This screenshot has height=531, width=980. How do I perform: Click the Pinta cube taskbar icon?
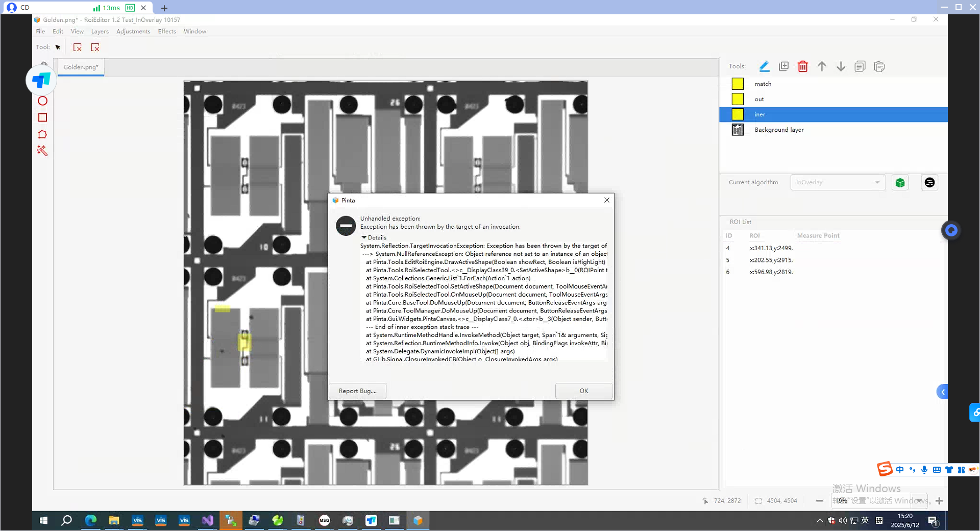click(x=418, y=520)
